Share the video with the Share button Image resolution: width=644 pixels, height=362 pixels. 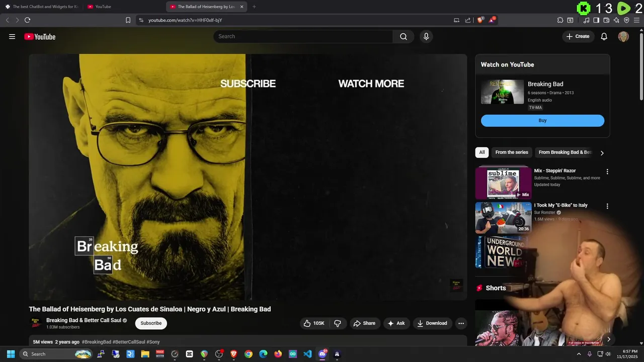coord(364,323)
